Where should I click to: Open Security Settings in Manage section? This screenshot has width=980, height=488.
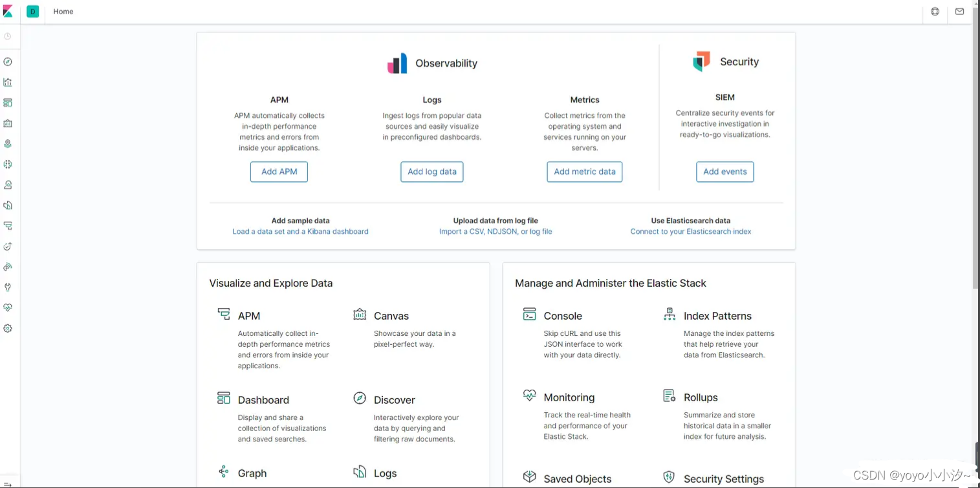point(724,479)
